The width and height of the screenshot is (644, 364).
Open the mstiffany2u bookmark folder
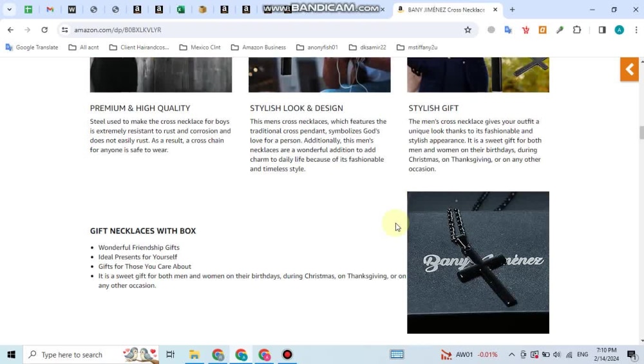(x=417, y=47)
